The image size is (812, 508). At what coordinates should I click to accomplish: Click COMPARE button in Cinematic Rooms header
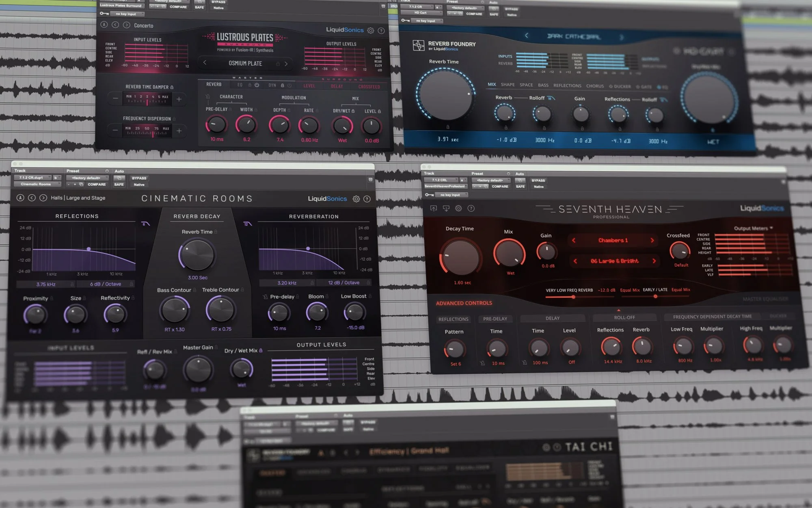[x=97, y=185]
